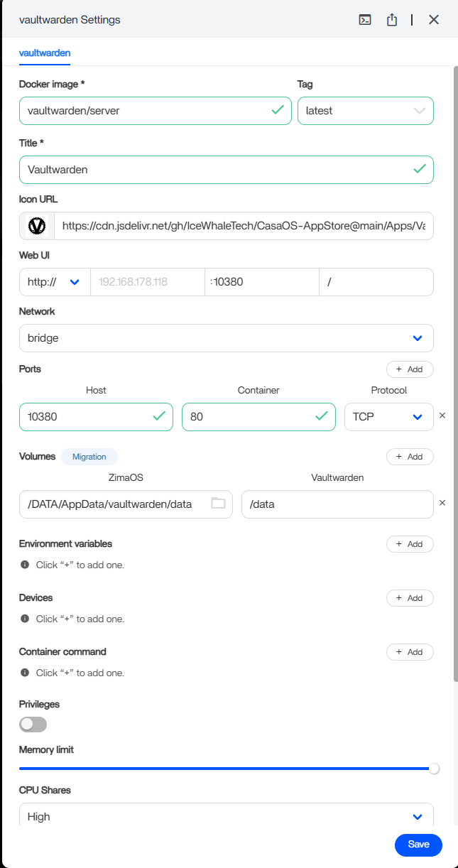Click the Web UI host address field
Screen dimensions: 458x868
(147, 282)
